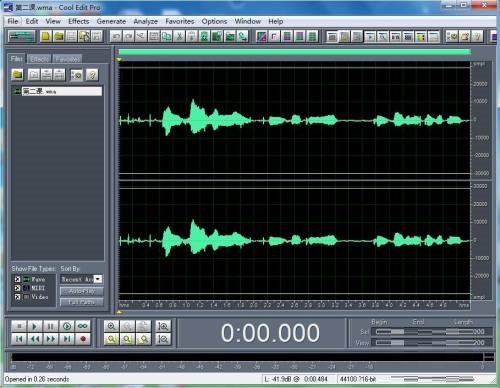Click the Play button in transport controls

pyautogui.click(x=34, y=326)
